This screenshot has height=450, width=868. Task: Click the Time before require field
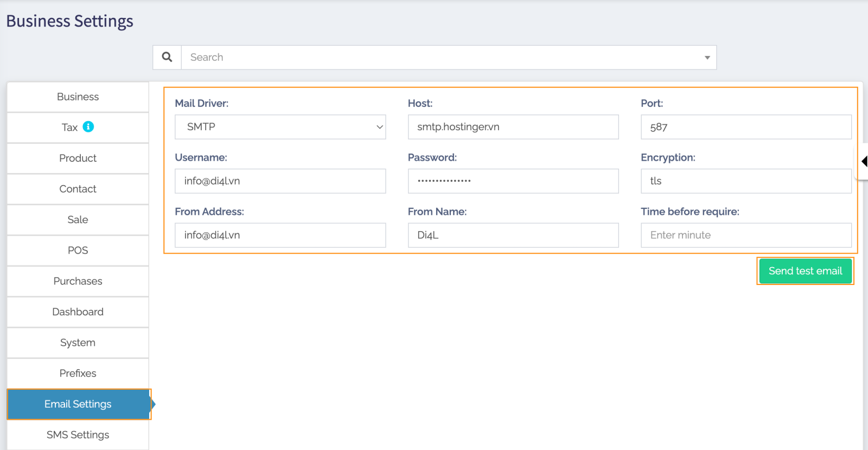click(x=745, y=235)
